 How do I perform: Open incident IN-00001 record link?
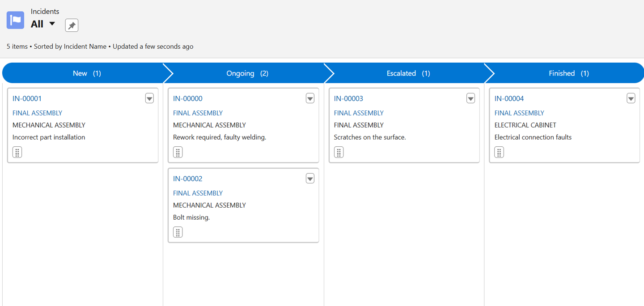(27, 98)
